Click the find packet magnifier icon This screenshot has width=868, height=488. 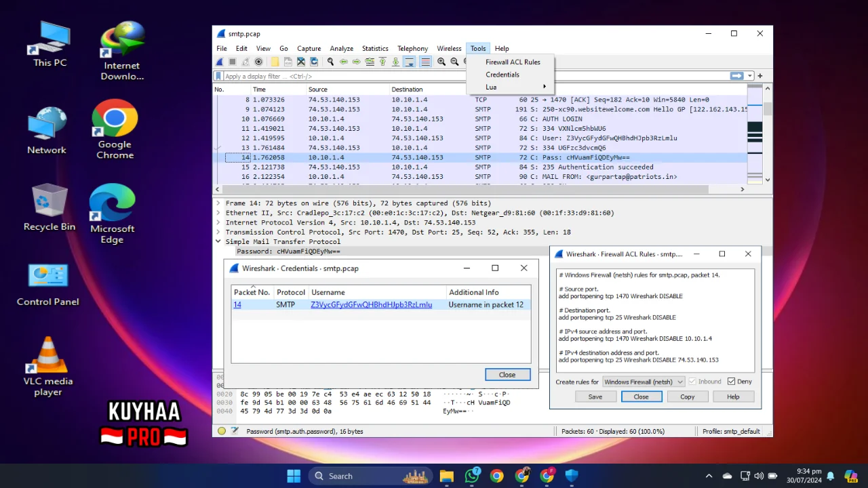(x=330, y=62)
